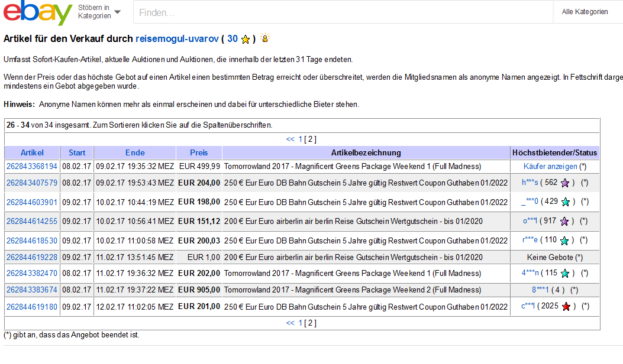Go to page 1 in top pagination
The image size is (623, 364).
(300, 139)
